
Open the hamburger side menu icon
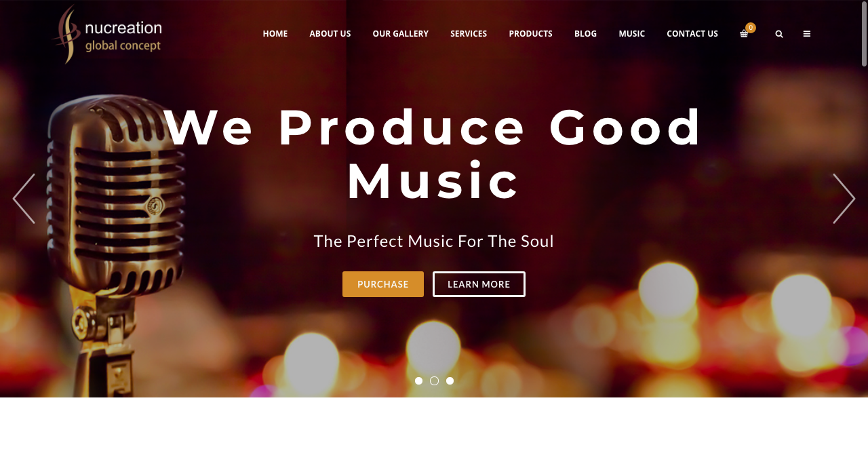pyautogui.click(x=807, y=34)
